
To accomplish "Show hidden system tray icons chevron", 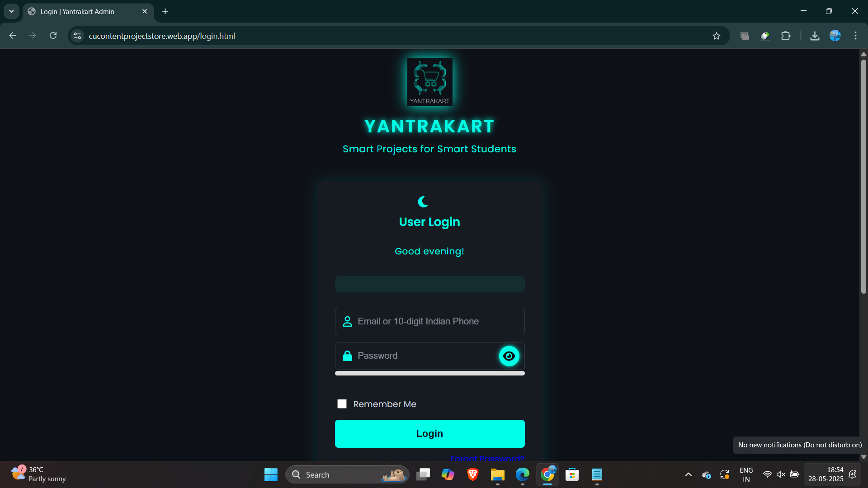I will [688, 474].
